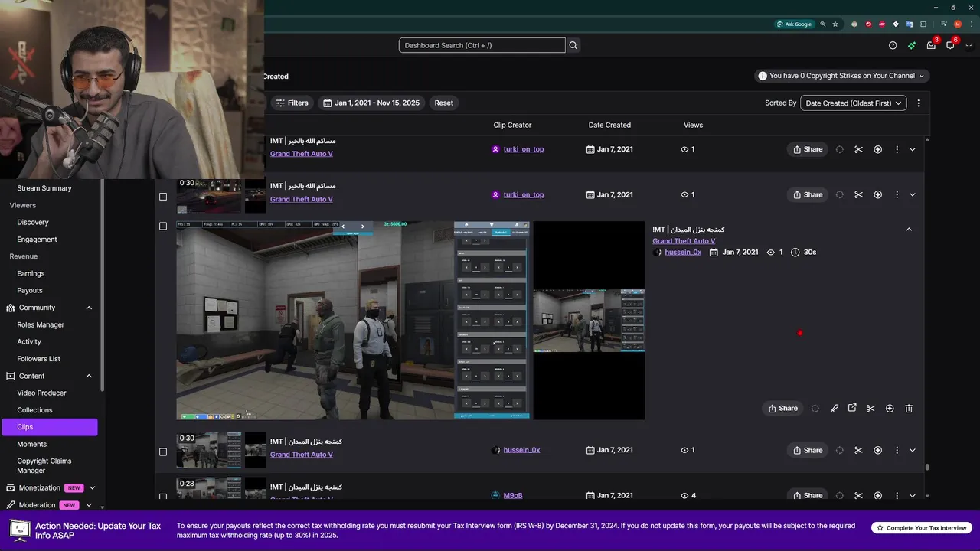Open the Jan 1, 2021 - Nov 15, 2025 date picker
The width and height of the screenshot is (980, 551).
coord(371,103)
